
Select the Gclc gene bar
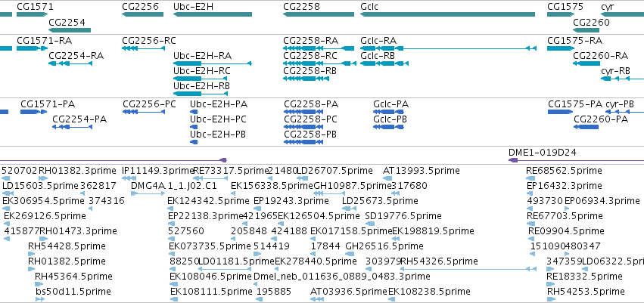[x=448, y=14]
